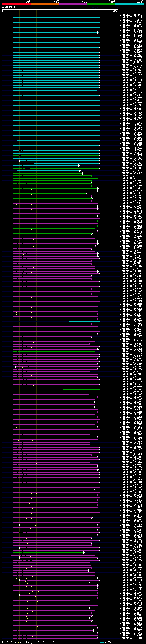Viewport: 146px width, 644px height.
Task: Select the UniRef100_P13693 label
Action: tap(131, 273)
